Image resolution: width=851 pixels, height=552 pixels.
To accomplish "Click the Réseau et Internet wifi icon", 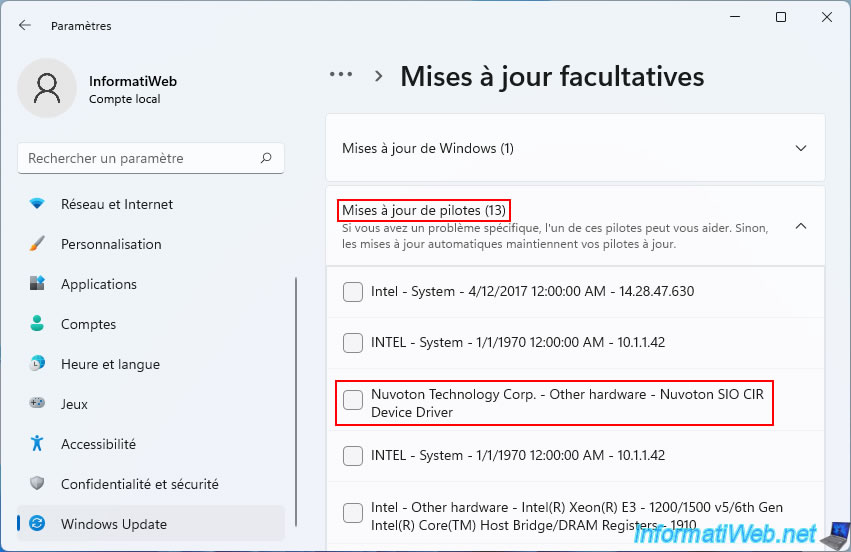I will 37,204.
